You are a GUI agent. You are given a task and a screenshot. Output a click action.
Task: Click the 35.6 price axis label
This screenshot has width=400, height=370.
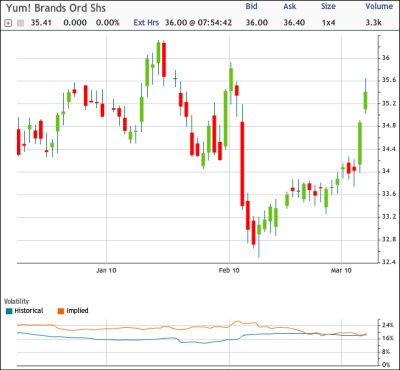[x=389, y=80]
